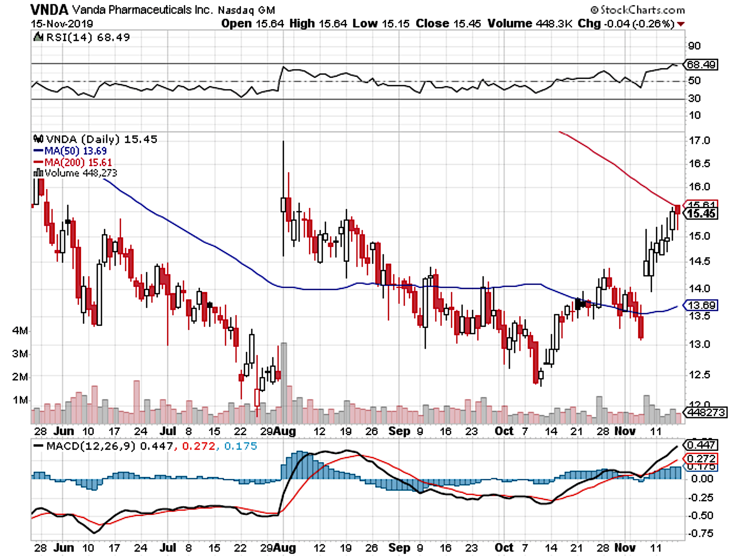
Task: Click the 14.5 price axis label
Action: [699, 261]
